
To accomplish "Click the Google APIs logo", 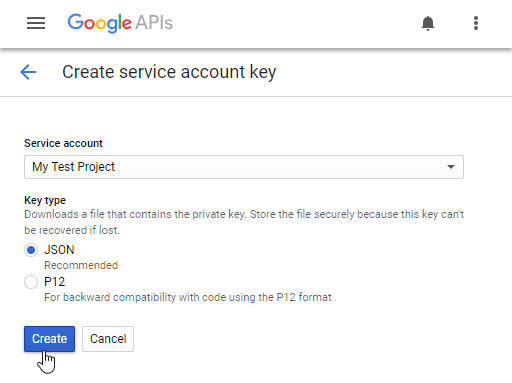I will point(120,23).
